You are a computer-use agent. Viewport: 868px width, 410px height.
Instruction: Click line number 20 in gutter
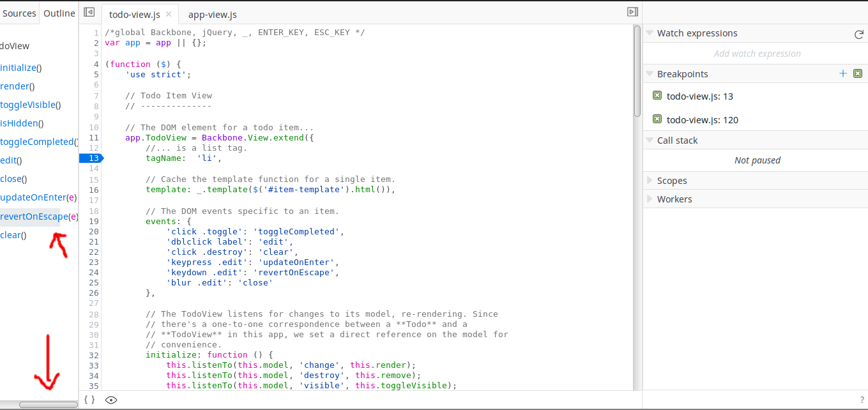(x=94, y=231)
